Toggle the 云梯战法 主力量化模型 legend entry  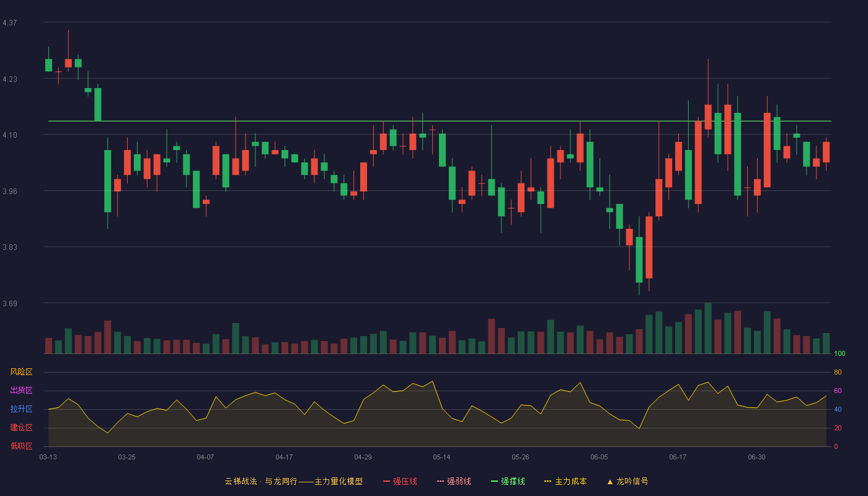click(x=294, y=481)
